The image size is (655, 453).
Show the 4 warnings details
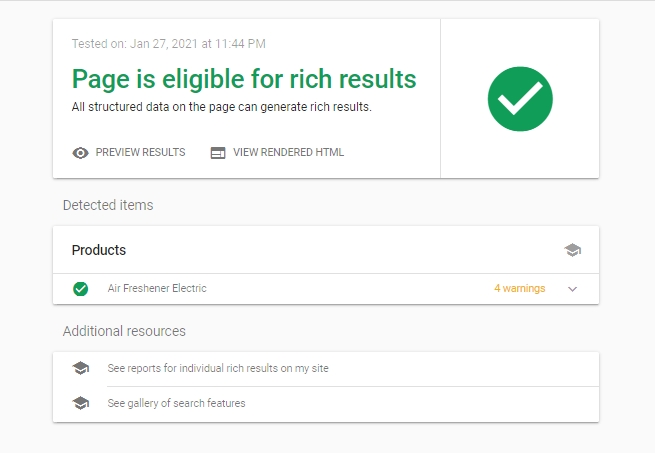click(x=520, y=288)
